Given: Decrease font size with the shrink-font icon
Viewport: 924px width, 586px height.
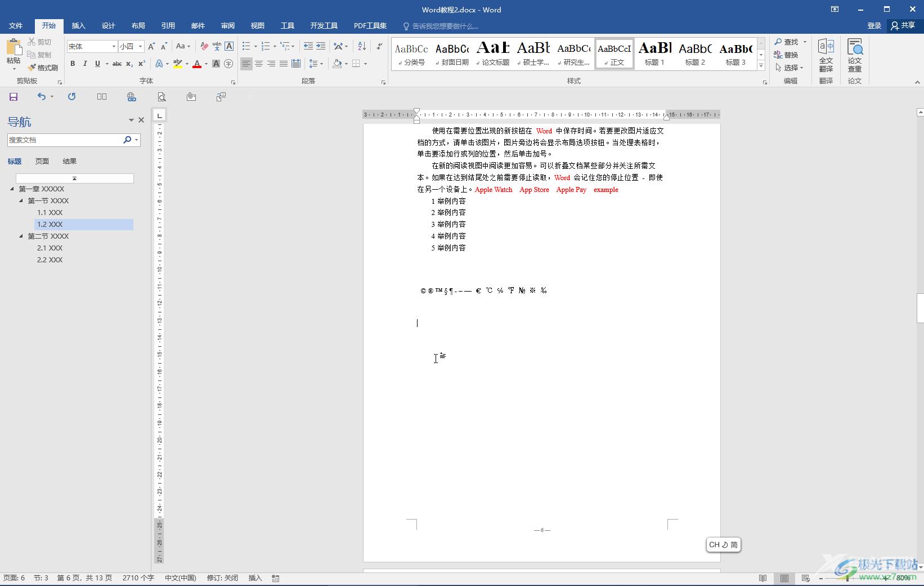Looking at the screenshot, I should (164, 46).
